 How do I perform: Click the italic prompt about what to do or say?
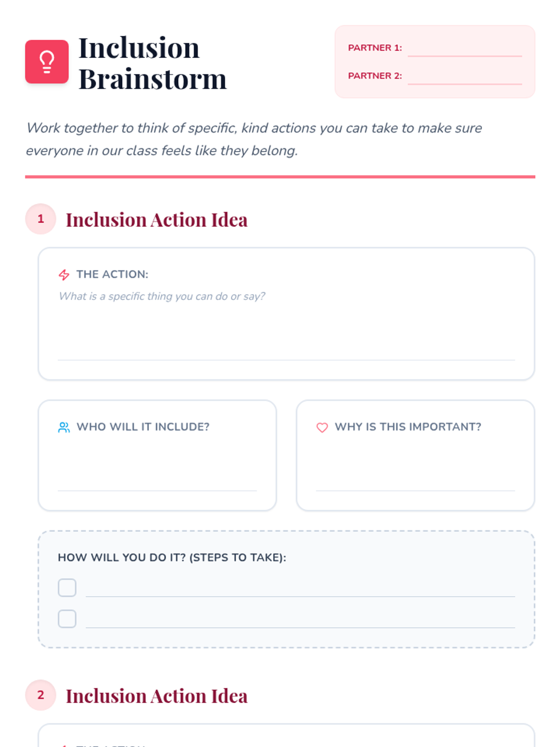click(162, 296)
